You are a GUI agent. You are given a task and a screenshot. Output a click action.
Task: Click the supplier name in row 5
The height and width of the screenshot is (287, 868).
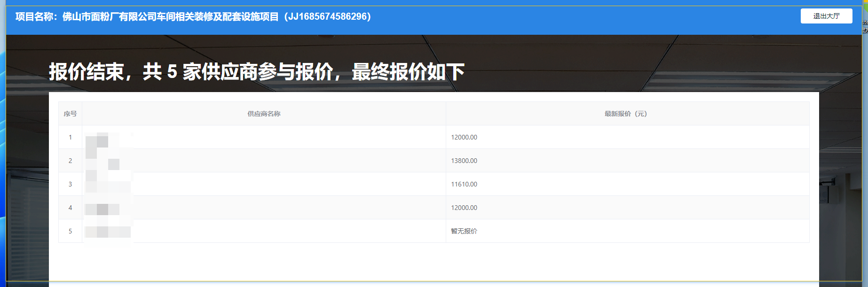(108, 232)
